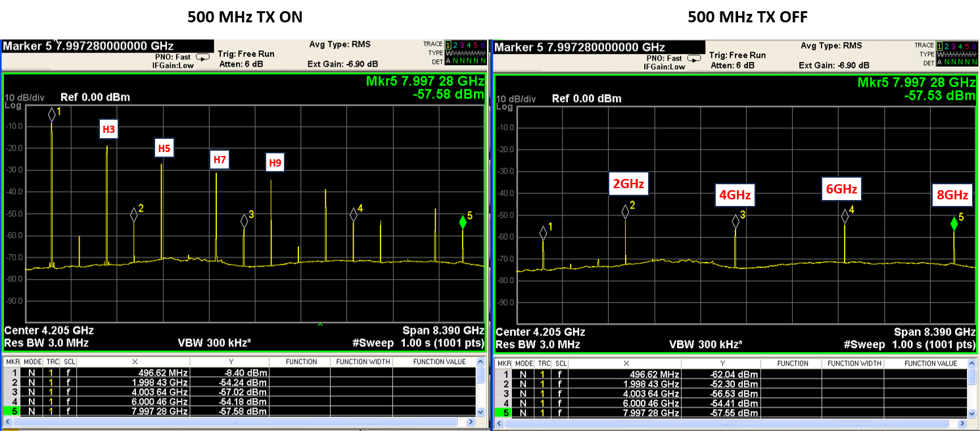Select green marker 5 below the 8GHz label

tap(954, 224)
